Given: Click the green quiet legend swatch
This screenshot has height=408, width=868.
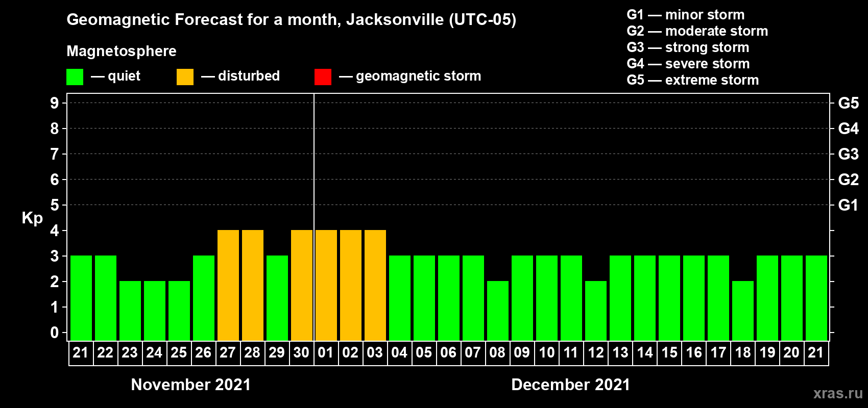Looking at the screenshot, I should click(x=75, y=77).
